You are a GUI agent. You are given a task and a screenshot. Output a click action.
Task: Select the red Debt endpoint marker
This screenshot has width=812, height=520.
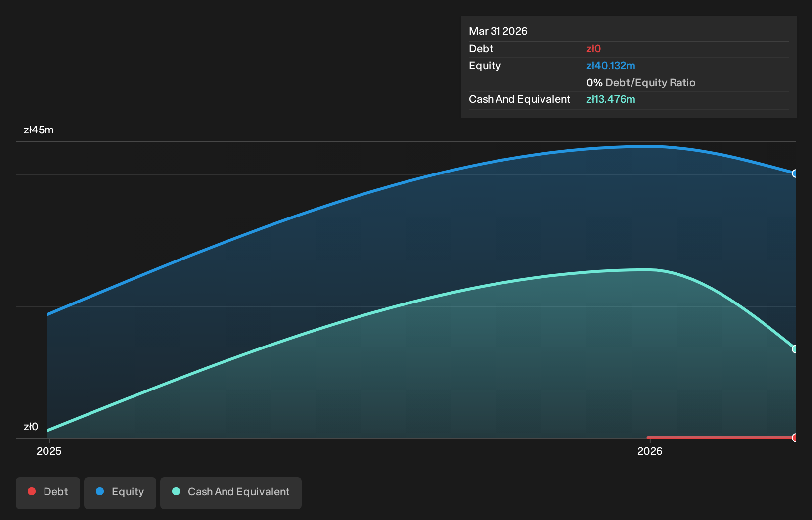[795, 438]
